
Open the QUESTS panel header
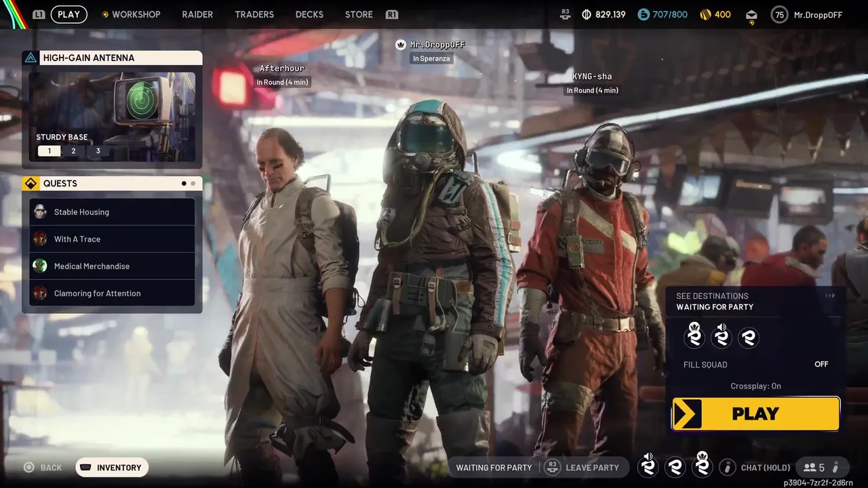(113, 183)
